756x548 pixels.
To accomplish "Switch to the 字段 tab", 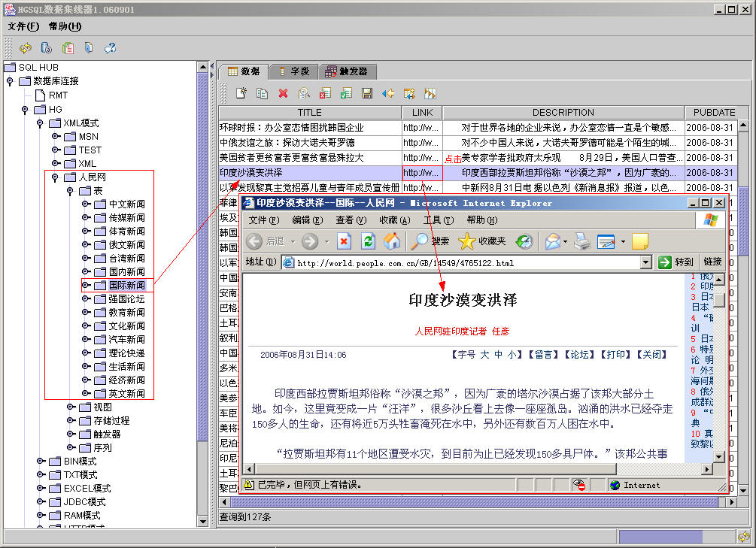I will [x=294, y=71].
